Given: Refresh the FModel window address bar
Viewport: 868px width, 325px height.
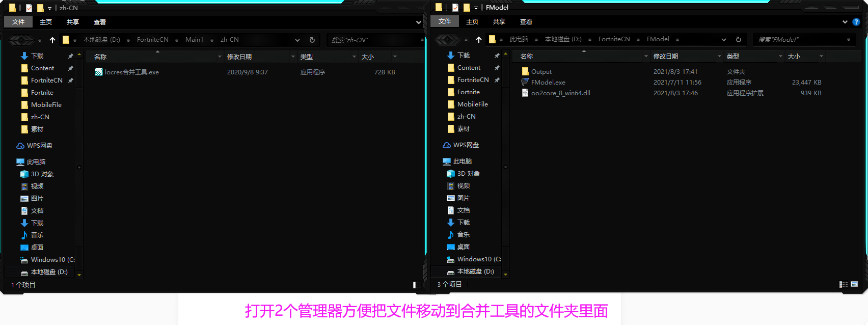Looking at the screenshot, I should coord(739,39).
